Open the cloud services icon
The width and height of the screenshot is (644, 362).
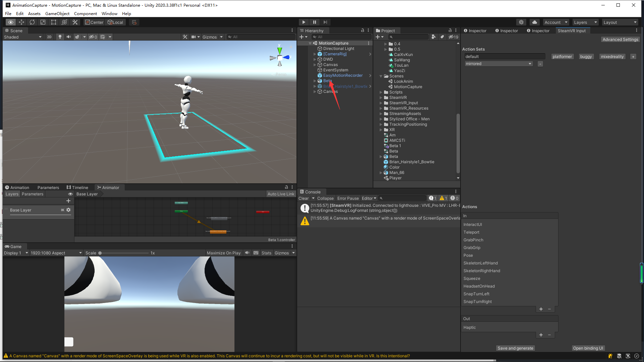(x=535, y=22)
